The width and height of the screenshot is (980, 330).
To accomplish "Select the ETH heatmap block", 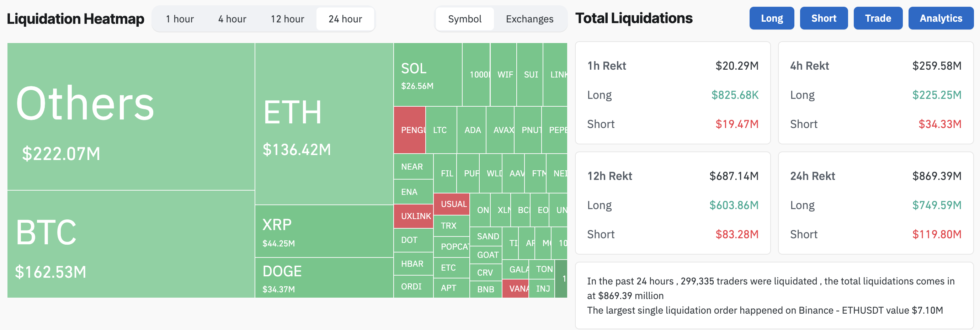I will [x=324, y=124].
